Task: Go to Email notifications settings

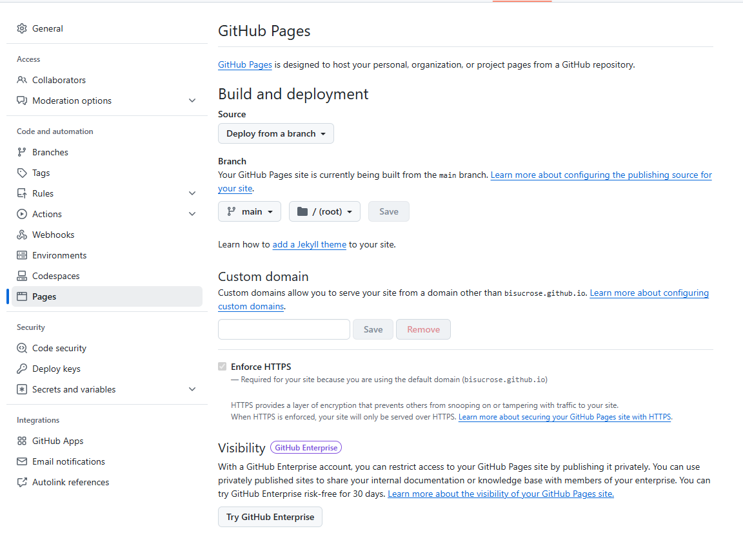Action: (68, 461)
